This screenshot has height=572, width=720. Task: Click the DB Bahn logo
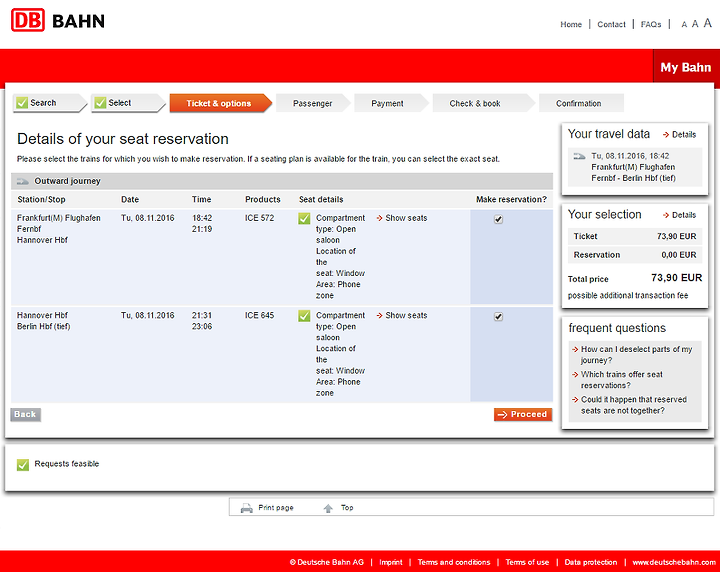click(58, 20)
